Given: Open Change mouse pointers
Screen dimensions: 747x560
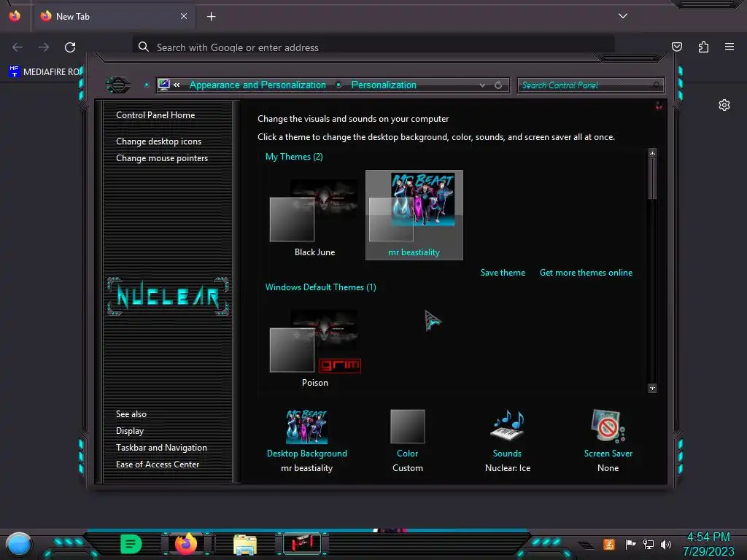Looking at the screenshot, I should 162,158.
